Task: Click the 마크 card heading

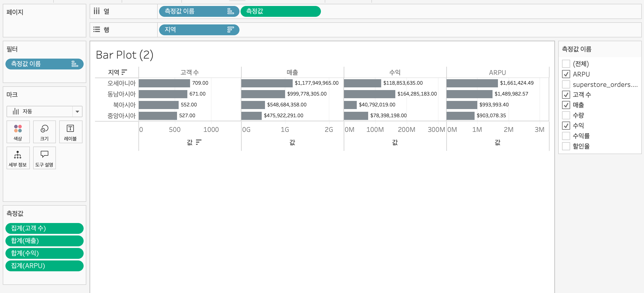Action: pos(12,95)
